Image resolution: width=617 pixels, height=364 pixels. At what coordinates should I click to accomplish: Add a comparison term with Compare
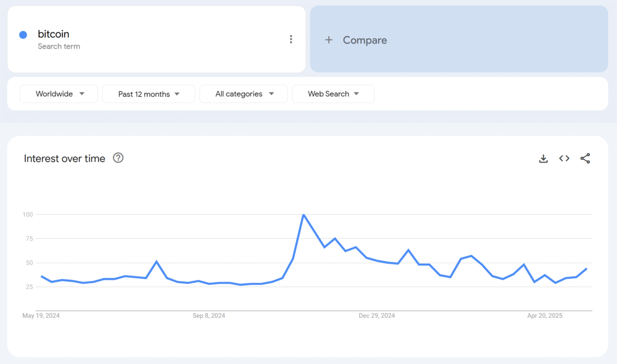[x=459, y=39]
